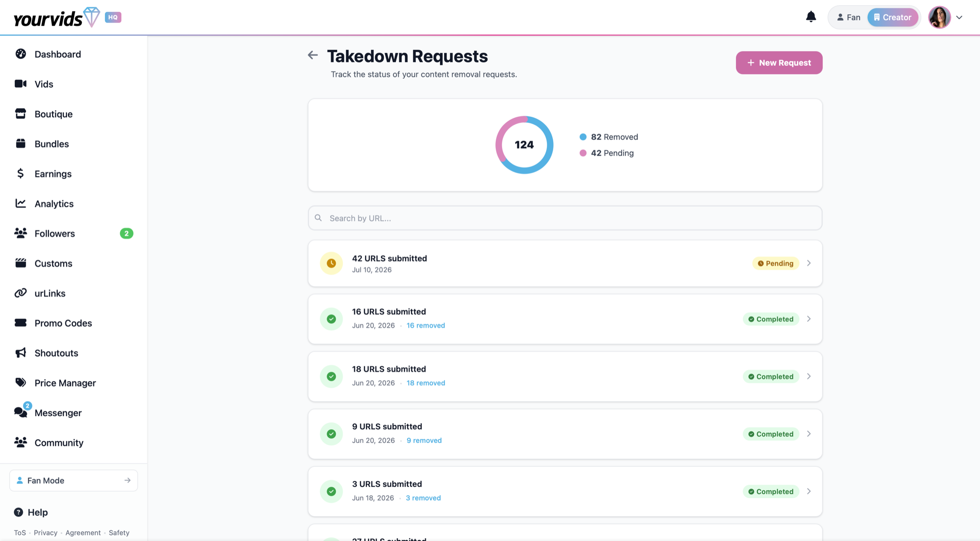This screenshot has height=541, width=980.
Task: Click green check icon for 9 URLS row
Action: (x=331, y=434)
